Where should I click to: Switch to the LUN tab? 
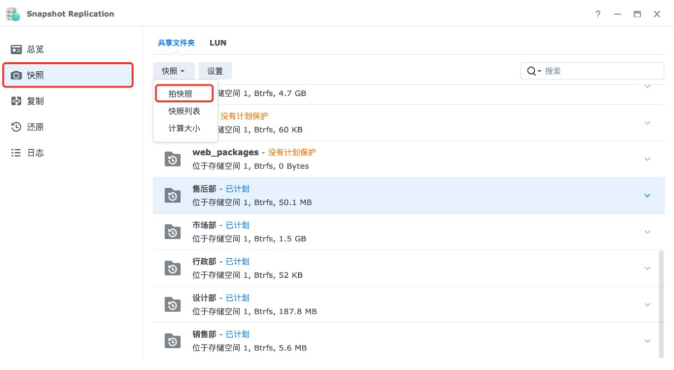pos(218,43)
